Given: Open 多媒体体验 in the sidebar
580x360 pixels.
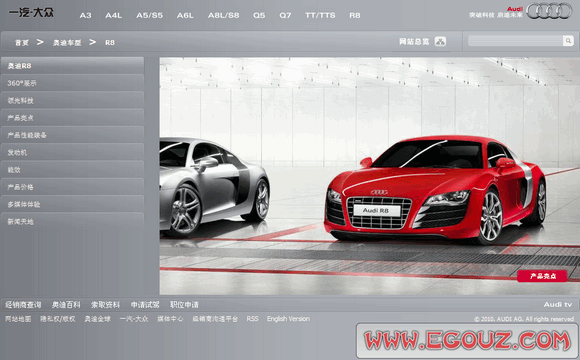Looking at the screenshot, I should 72,204.
